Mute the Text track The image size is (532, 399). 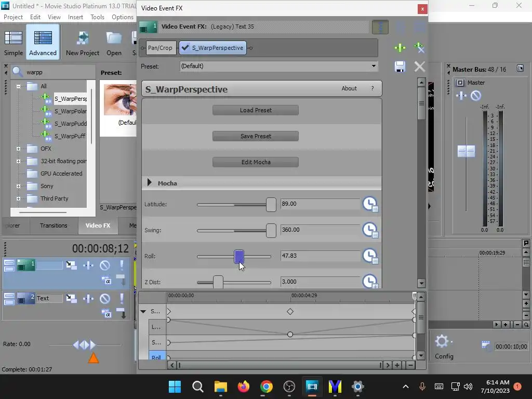point(105,298)
